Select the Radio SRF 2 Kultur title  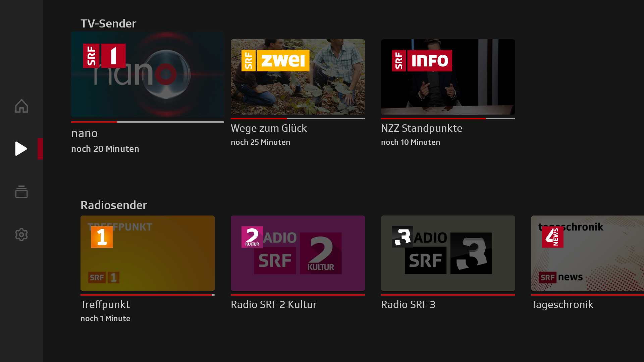[273, 304]
